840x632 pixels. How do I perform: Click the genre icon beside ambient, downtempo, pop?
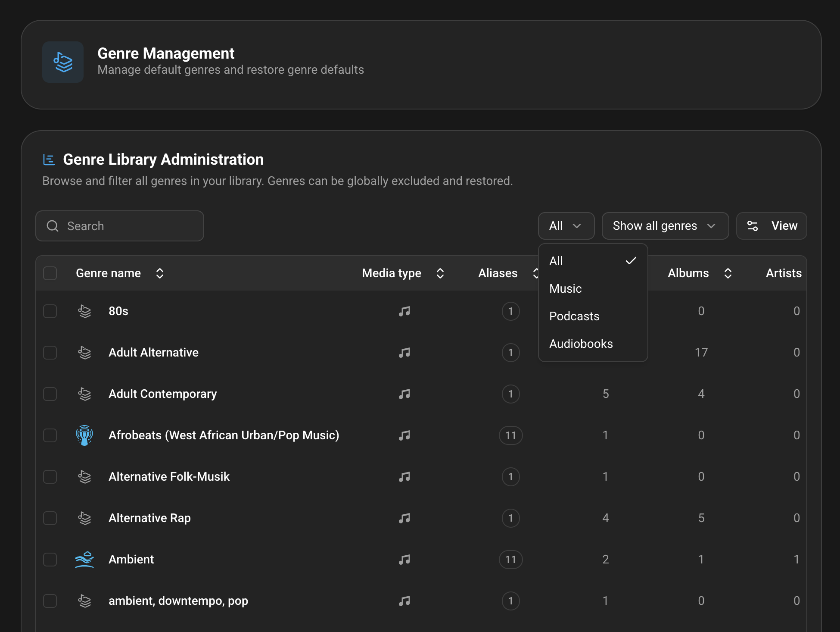point(84,601)
